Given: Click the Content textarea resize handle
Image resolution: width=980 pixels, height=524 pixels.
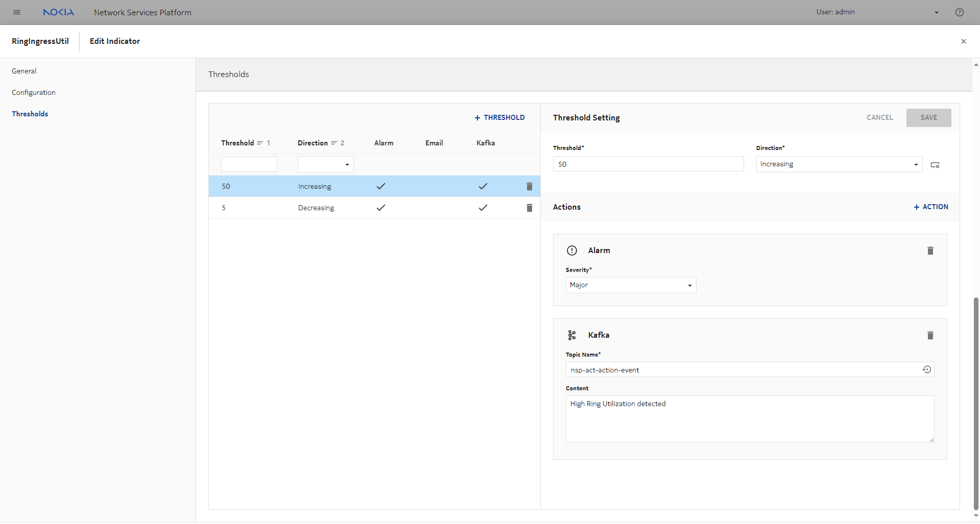Looking at the screenshot, I should tap(931, 439).
